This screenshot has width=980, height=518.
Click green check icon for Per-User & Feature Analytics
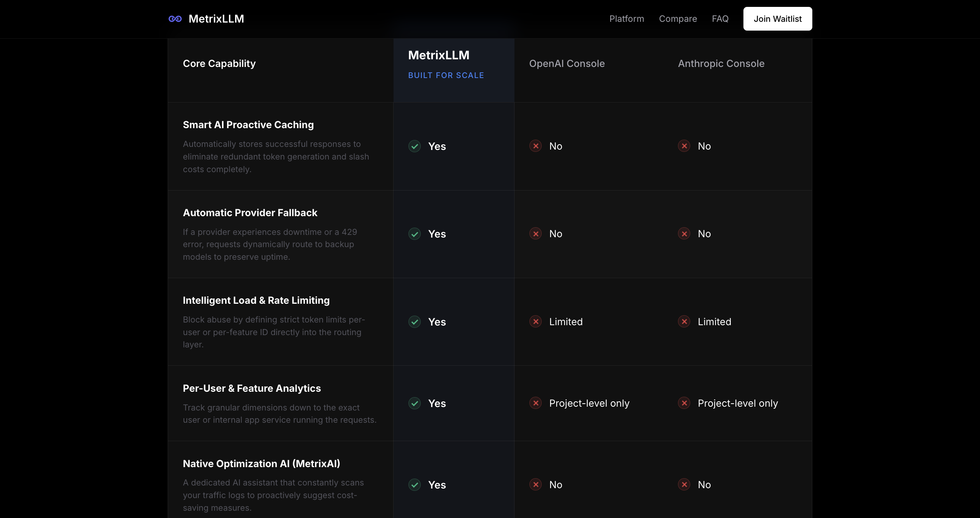click(415, 403)
